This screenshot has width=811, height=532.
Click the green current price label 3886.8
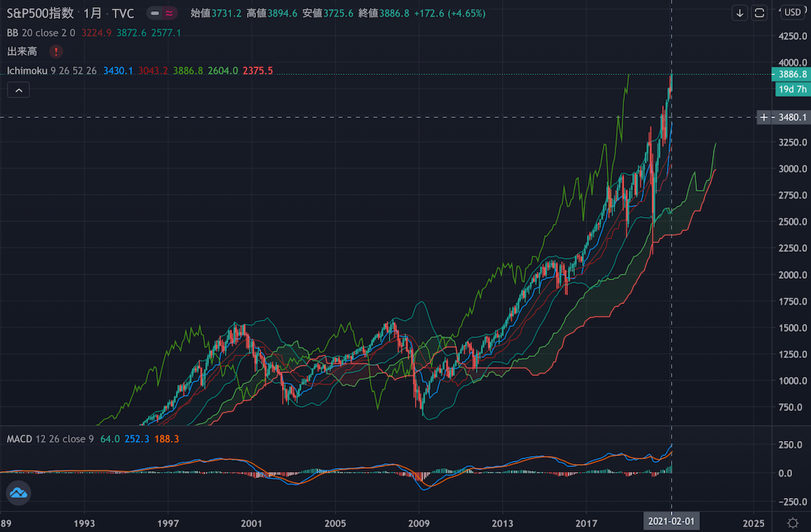(x=791, y=74)
